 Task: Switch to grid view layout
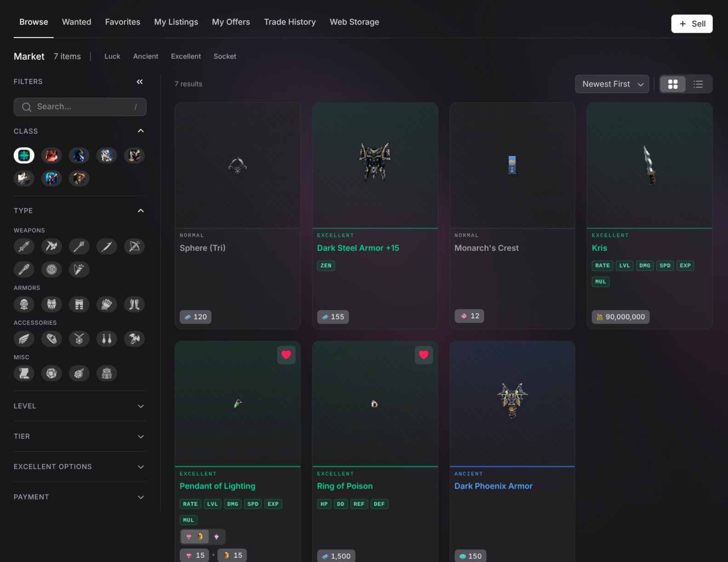tap(673, 84)
